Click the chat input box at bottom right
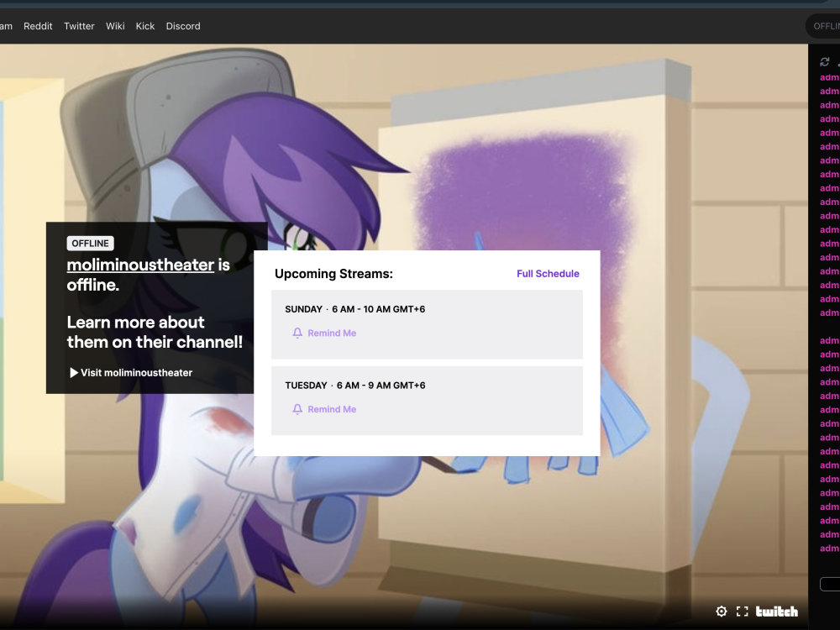Screen dimensions: 840x630 pyautogui.click(x=830, y=584)
